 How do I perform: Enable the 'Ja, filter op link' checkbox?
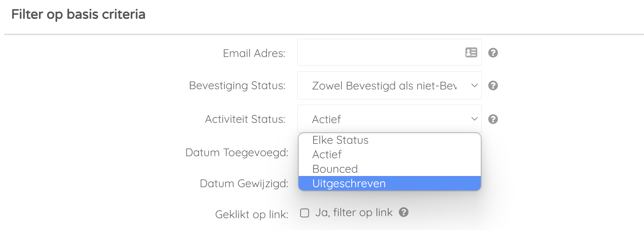click(x=305, y=213)
